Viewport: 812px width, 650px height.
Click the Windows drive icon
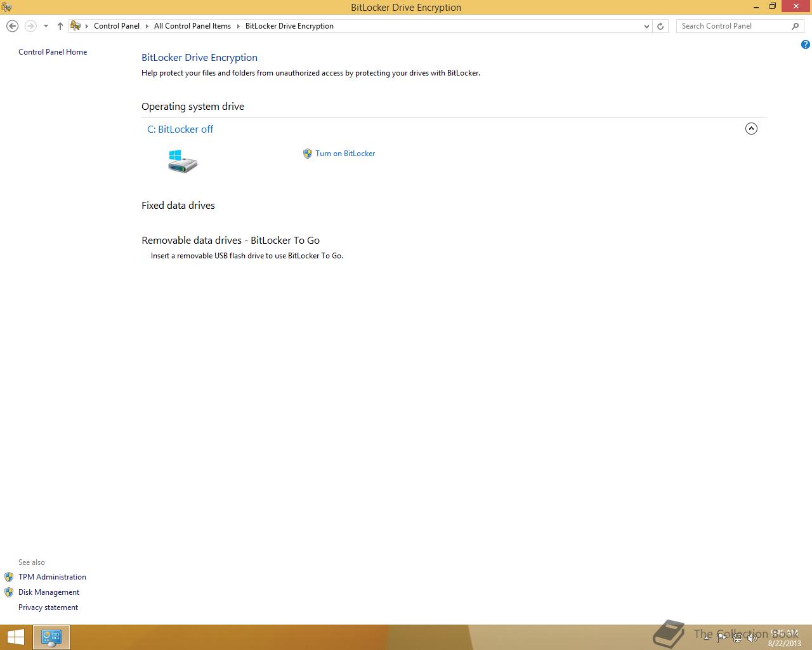pos(183,161)
